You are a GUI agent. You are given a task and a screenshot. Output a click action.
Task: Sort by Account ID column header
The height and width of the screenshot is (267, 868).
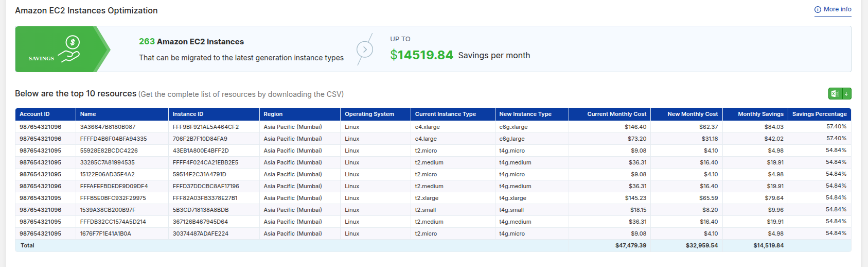34,114
